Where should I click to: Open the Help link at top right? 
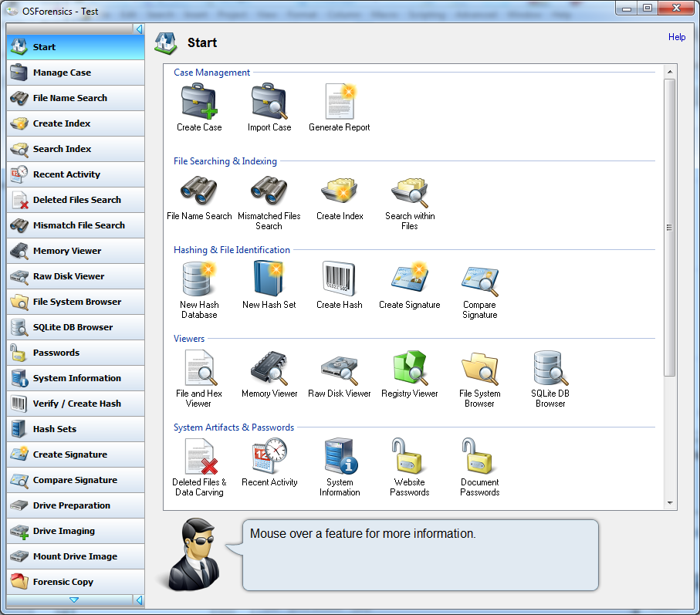point(676,36)
